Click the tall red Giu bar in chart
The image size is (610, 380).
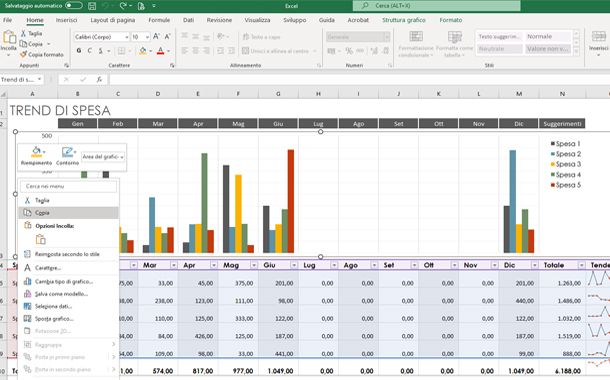coord(291,201)
